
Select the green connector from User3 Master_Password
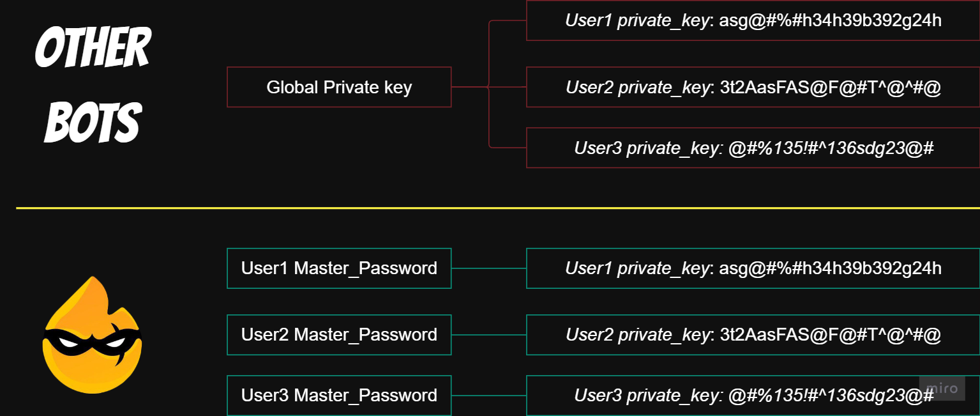488,396
